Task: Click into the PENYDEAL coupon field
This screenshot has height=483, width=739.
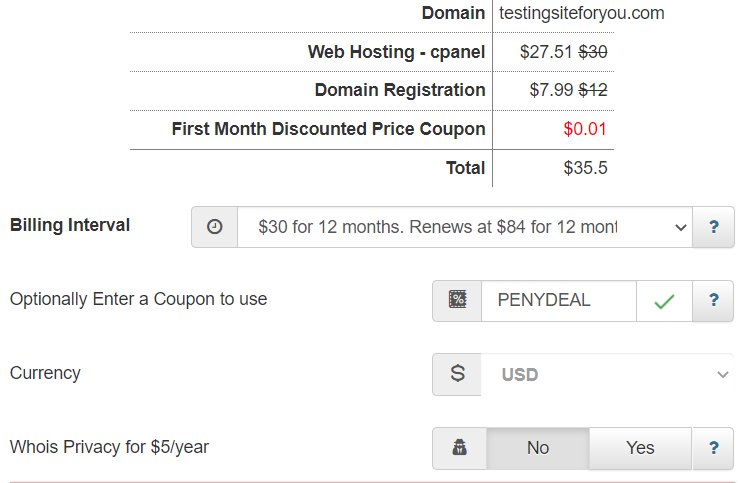Action: pyautogui.click(x=558, y=301)
